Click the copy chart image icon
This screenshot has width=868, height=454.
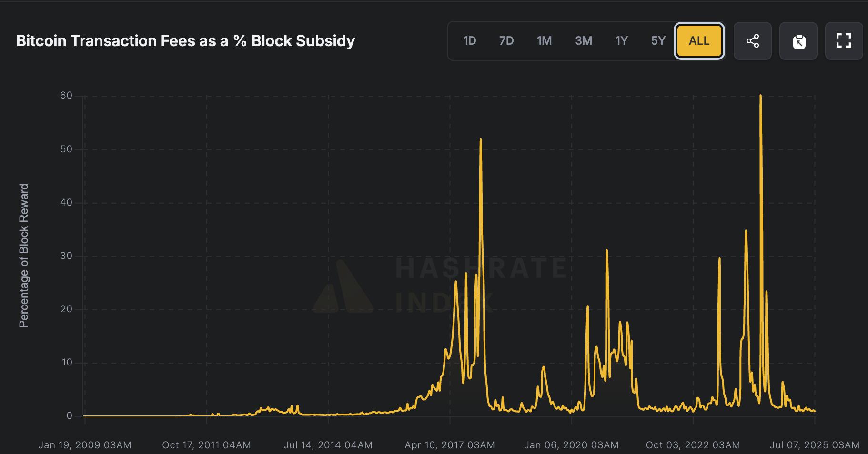point(798,41)
